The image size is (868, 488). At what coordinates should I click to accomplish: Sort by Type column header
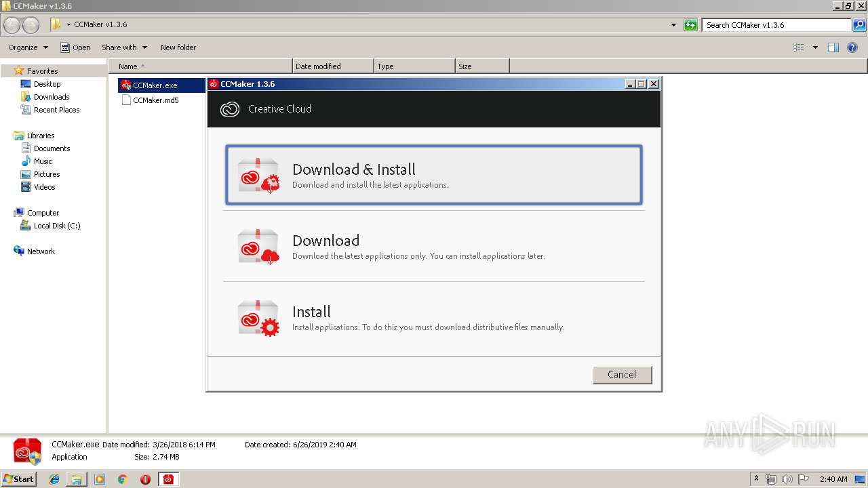[414, 66]
